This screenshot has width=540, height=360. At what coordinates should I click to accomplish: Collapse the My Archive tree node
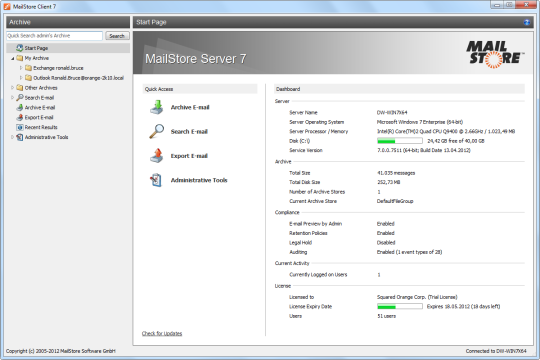coord(13,58)
